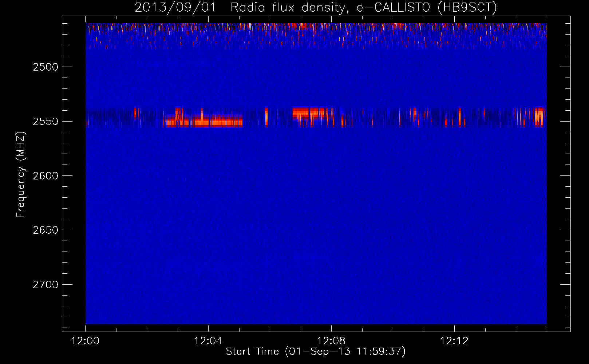
Task: Select the '2650' frequency axis label
Action: (x=46, y=230)
